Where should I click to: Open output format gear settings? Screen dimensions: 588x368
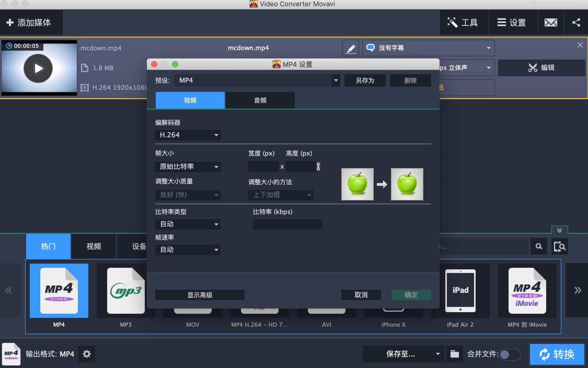click(87, 354)
